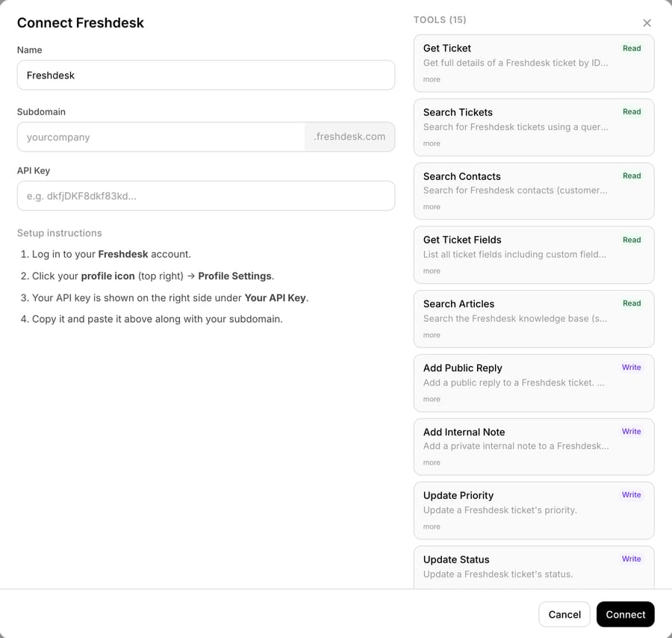Click the Connect Freshdesk dialog title

(80, 22)
